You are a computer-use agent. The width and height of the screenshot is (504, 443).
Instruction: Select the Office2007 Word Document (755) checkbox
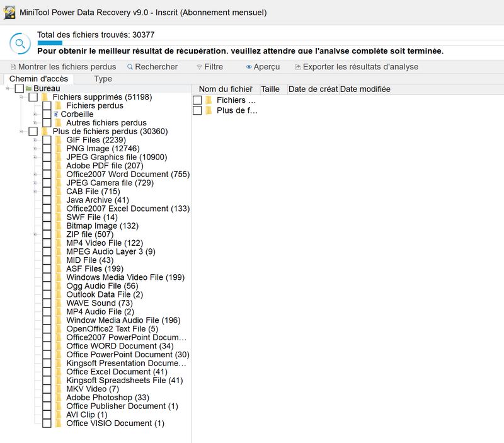47,175
